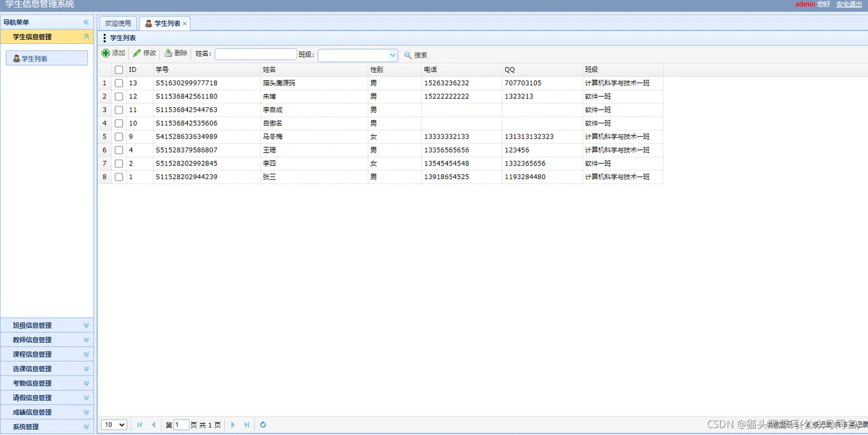
Task: Click QQ value 707703105
Action: (x=523, y=83)
